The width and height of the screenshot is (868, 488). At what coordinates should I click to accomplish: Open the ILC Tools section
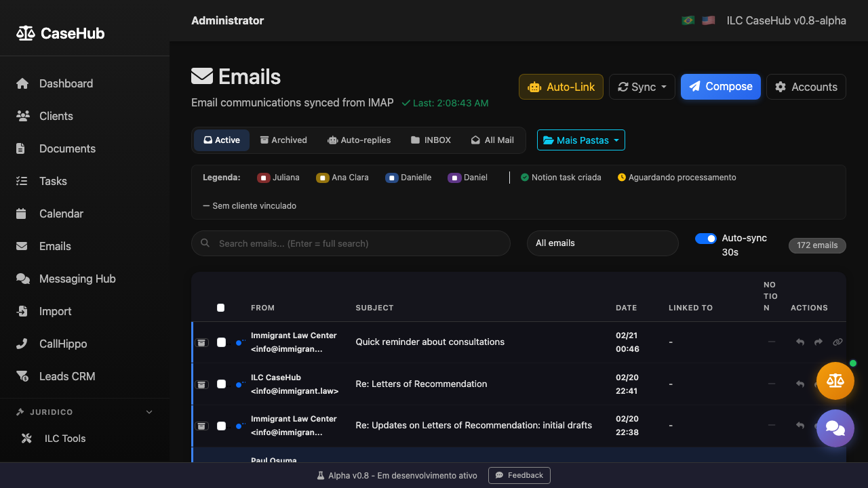[64, 439]
